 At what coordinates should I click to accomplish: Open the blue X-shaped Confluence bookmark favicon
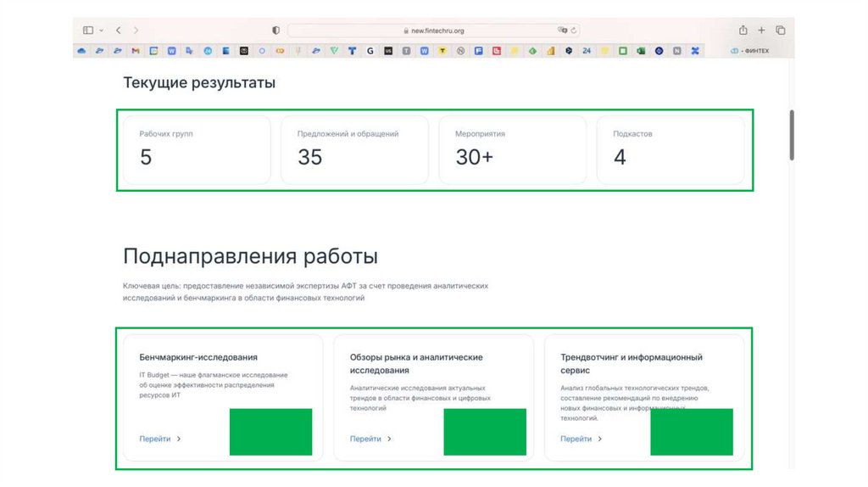tap(695, 50)
